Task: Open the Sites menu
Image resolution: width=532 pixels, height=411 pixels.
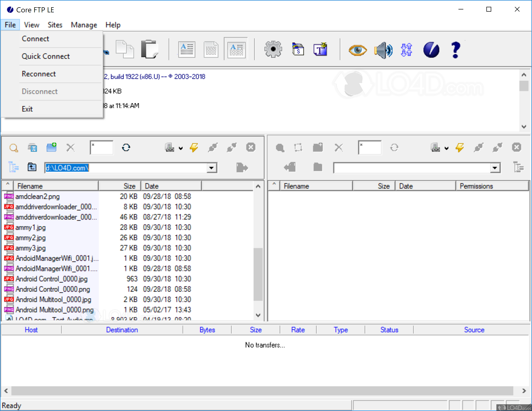Action: pyautogui.click(x=55, y=25)
